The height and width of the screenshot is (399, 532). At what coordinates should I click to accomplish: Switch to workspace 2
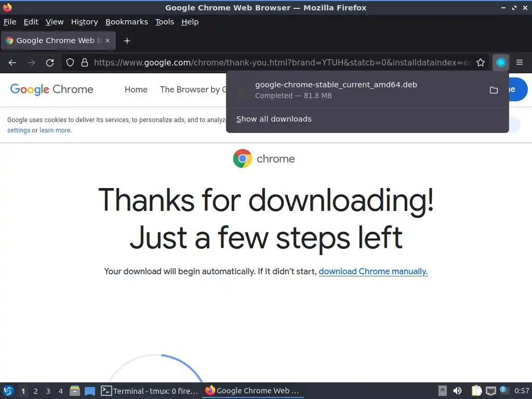tap(36, 391)
